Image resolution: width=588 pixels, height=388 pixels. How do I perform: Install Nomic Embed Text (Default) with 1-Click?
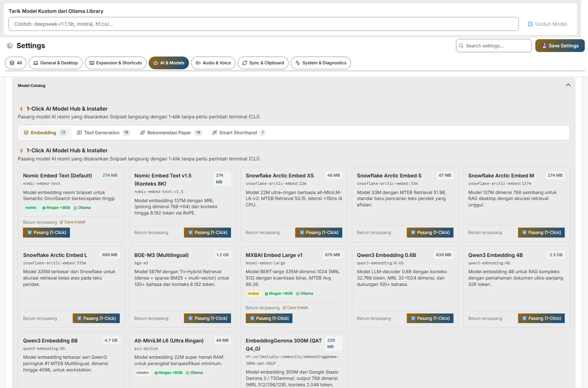46,232
